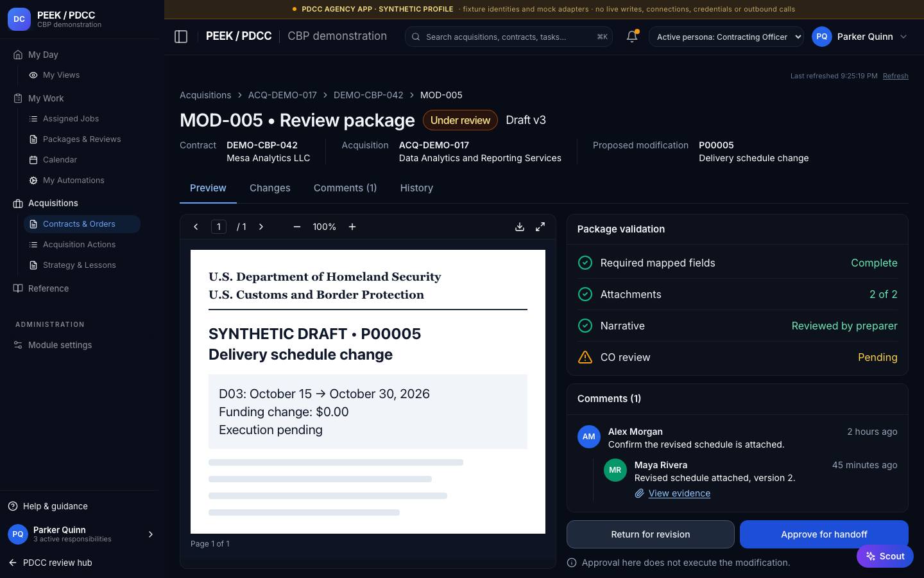924x578 pixels.
Task: Click Maya Rivera's MR avatar
Action: pyautogui.click(x=615, y=470)
